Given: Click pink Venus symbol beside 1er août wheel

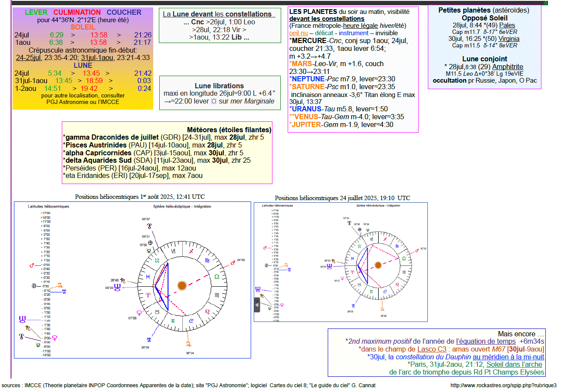Looking at the screenshot, I should (x=139, y=312).
